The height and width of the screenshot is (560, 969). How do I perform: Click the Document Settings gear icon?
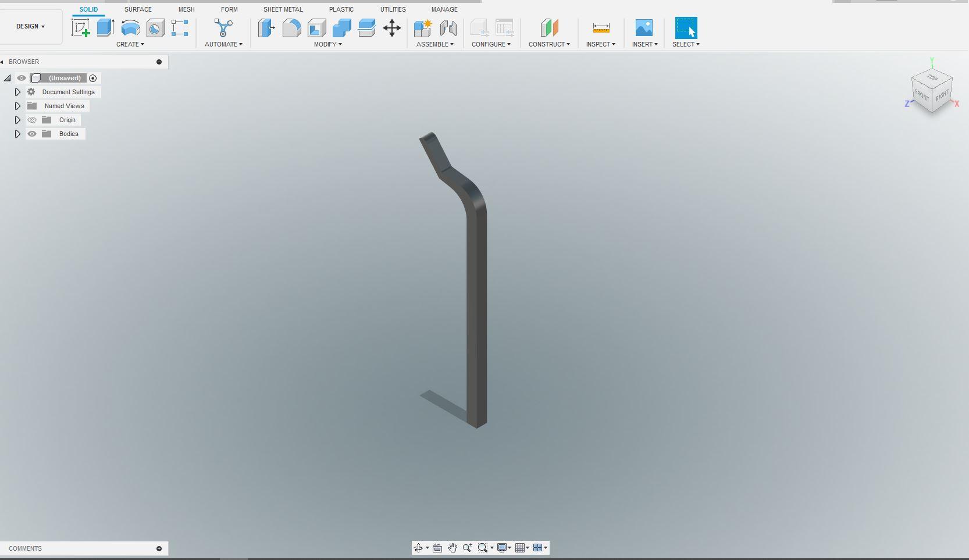(31, 92)
